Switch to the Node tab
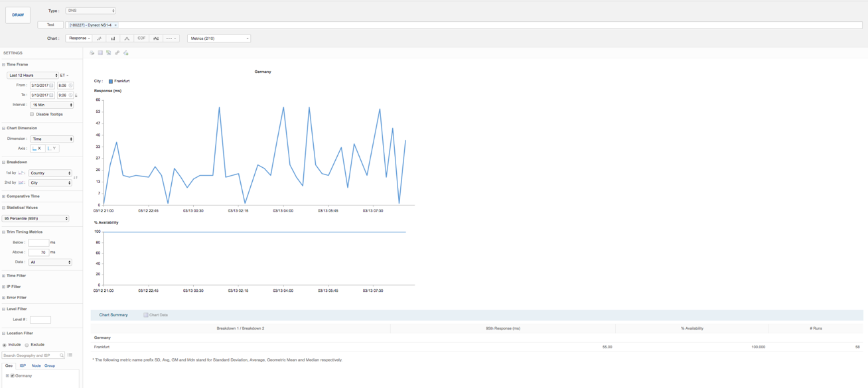This screenshot has height=388, width=868. tap(36, 366)
